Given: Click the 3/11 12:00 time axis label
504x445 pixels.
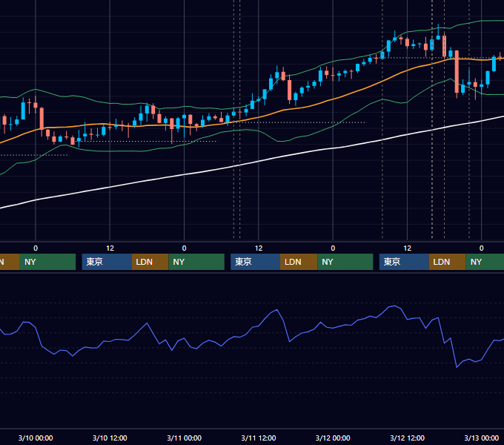Looking at the screenshot, I should click(x=259, y=438).
